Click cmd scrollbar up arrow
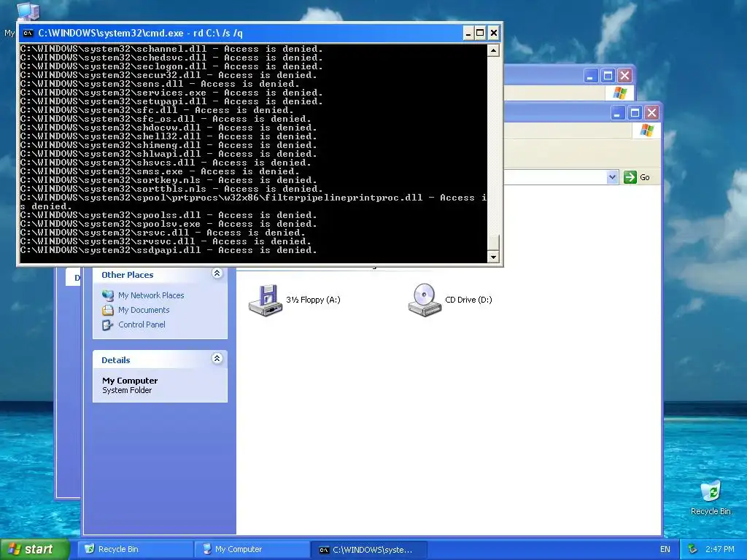 coord(493,50)
